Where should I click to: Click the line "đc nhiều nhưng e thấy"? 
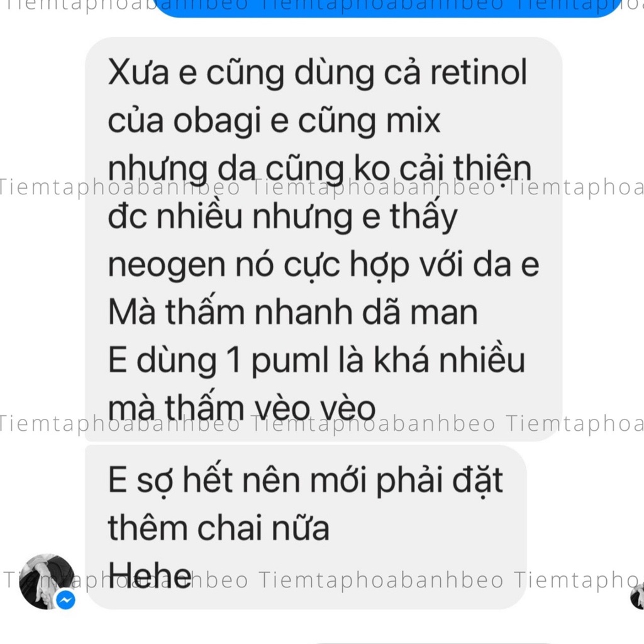pos(282,216)
